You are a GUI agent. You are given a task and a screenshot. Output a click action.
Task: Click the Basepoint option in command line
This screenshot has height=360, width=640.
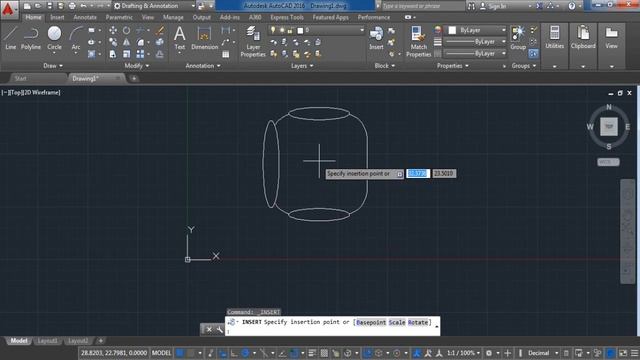tap(371, 322)
